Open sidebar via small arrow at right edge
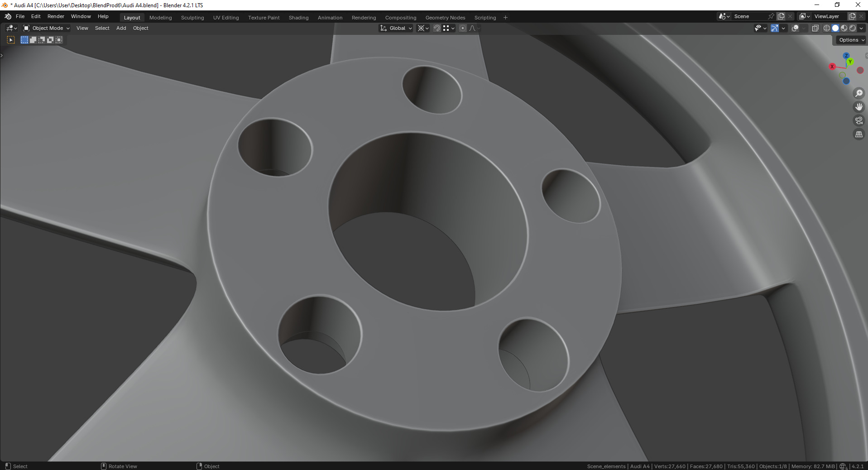Screen dimensions: 868x470 tap(866, 56)
